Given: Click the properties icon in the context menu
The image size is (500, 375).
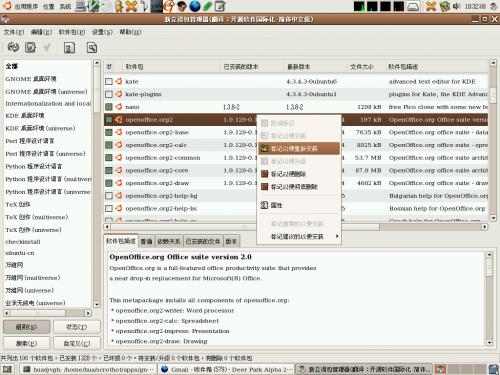Looking at the screenshot, I should point(264,205).
